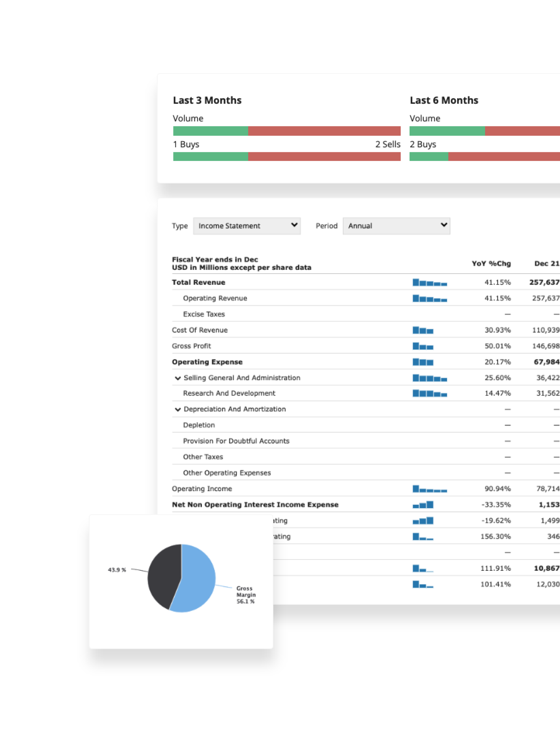Click the Operating Income sparkline chart
560x744 pixels.
429,489
